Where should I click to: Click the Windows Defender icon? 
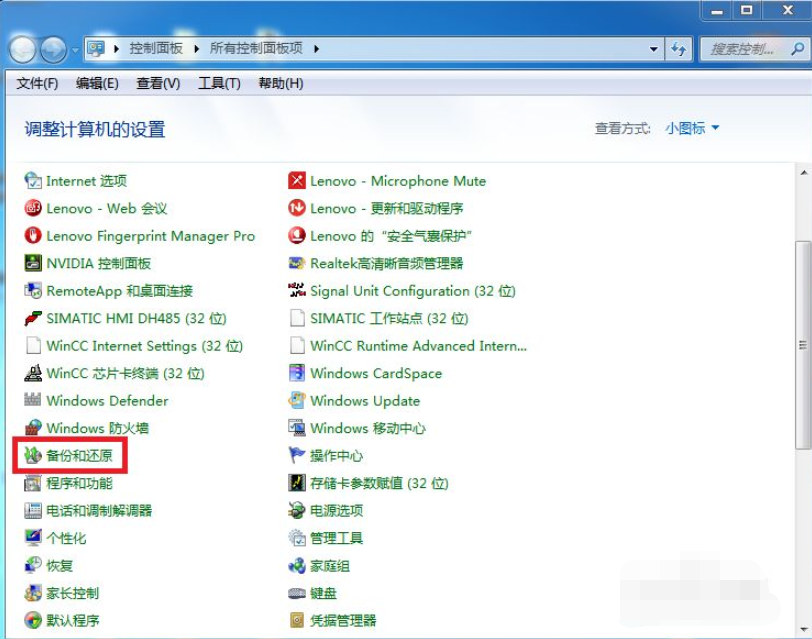tap(33, 400)
